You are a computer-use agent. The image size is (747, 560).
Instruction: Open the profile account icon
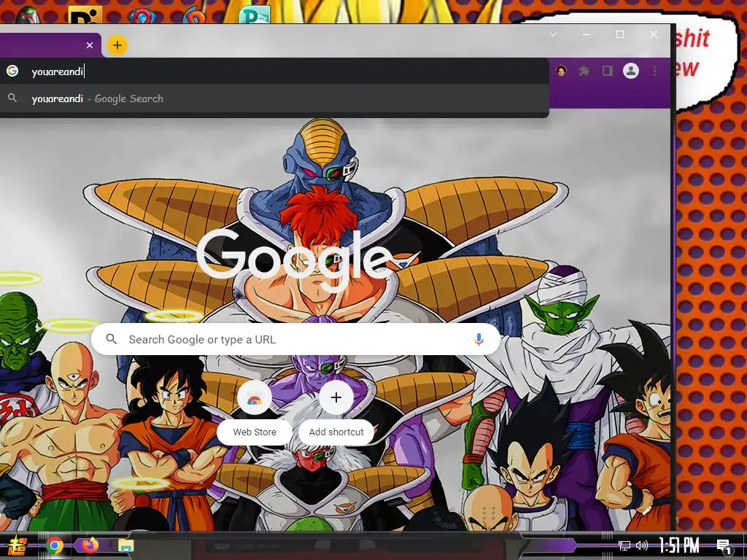tap(631, 71)
